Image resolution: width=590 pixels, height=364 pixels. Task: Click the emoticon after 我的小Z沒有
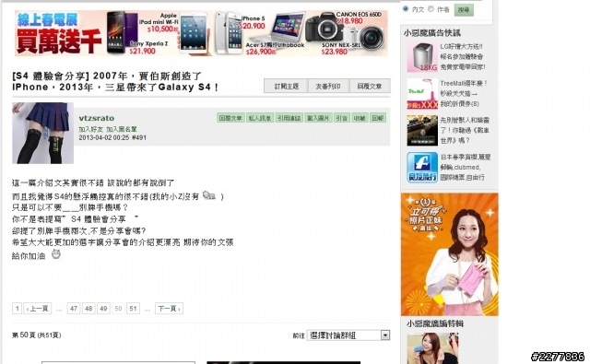[x=209, y=195]
